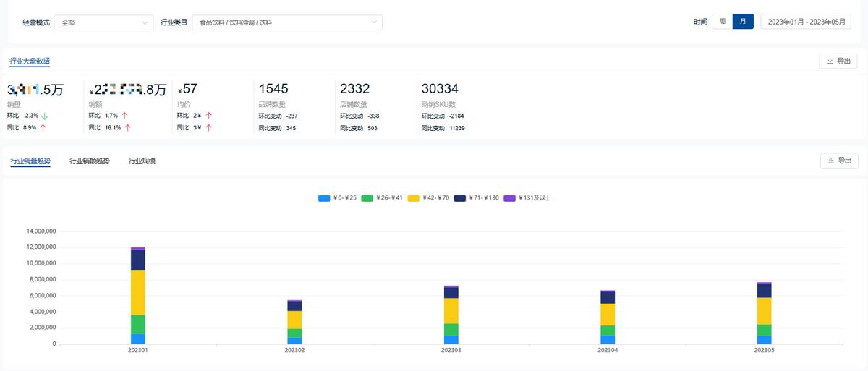Click the red up arrow beside 均价 环比 2¥
Screen dimensions: 868x371
[208, 116]
